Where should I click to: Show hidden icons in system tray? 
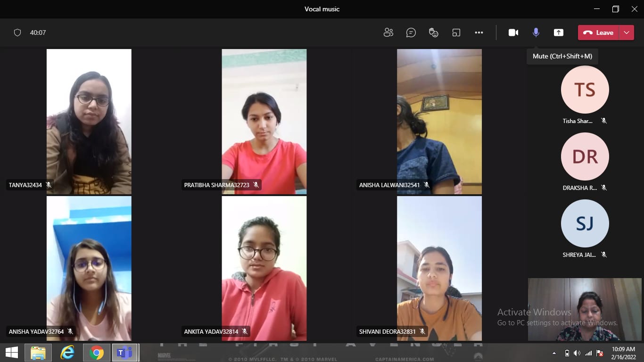coord(554,353)
